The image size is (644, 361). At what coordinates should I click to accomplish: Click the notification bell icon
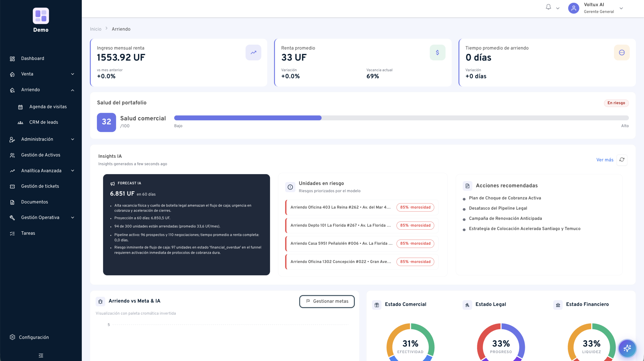(548, 7)
